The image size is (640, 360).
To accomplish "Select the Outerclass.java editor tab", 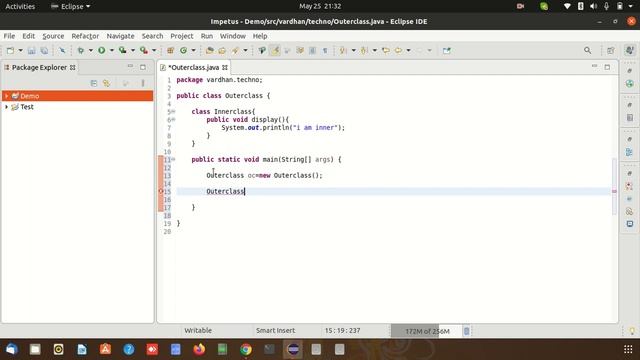I will [x=193, y=67].
